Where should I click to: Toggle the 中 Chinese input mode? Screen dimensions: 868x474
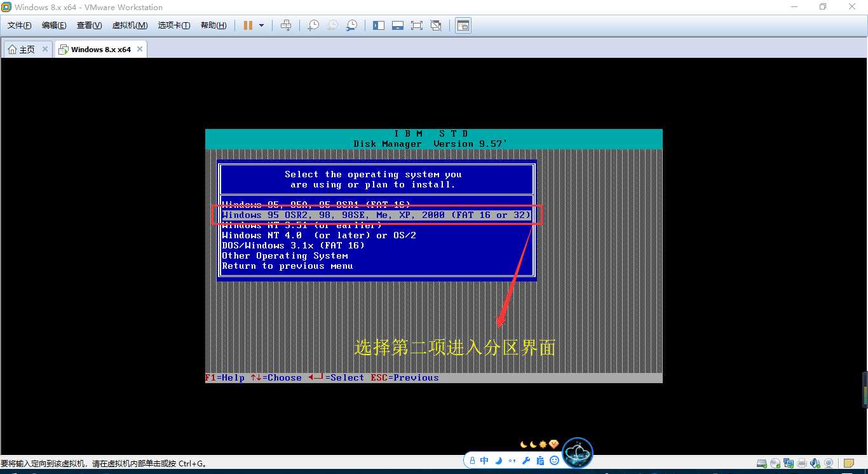484,461
